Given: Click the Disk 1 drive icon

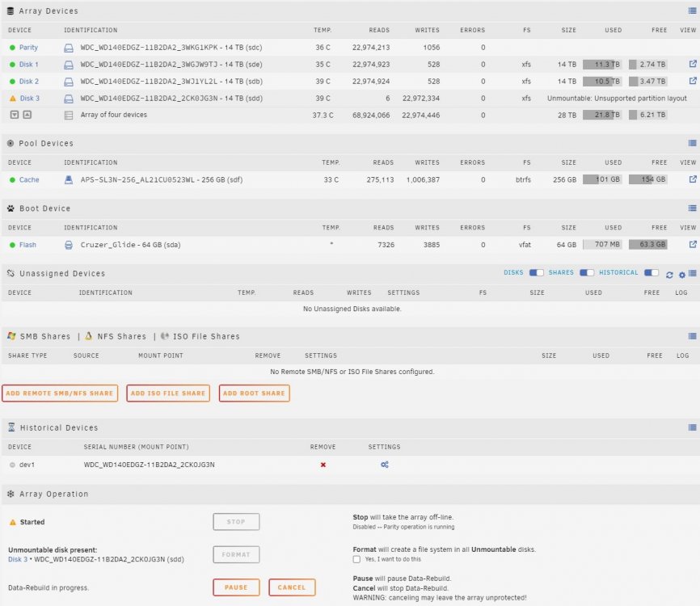Looking at the screenshot, I should 69,65.
